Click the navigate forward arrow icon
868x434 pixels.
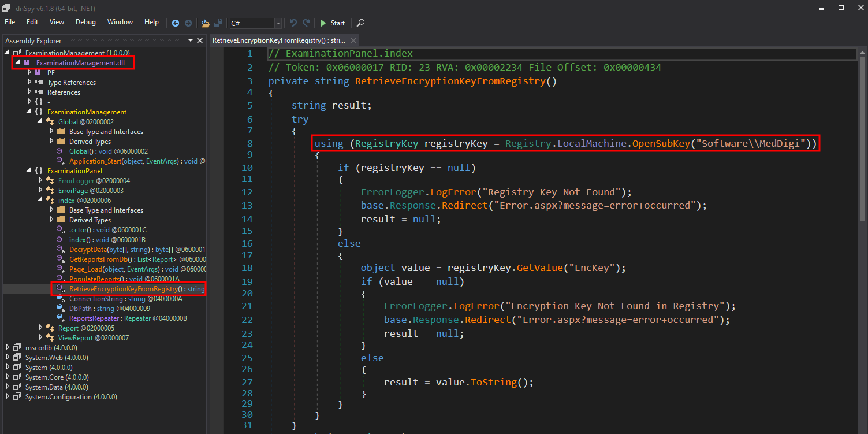(188, 23)
